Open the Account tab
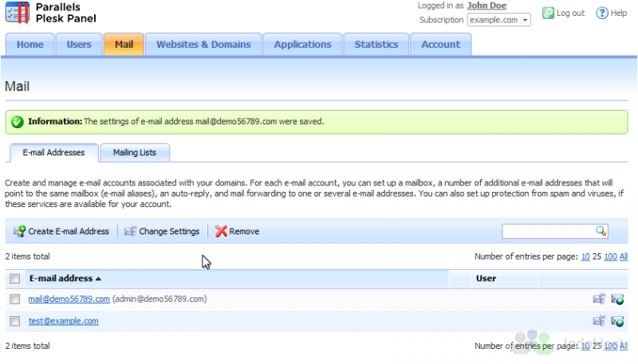Viewport: 638px width, 364px height. coord(441,45)
